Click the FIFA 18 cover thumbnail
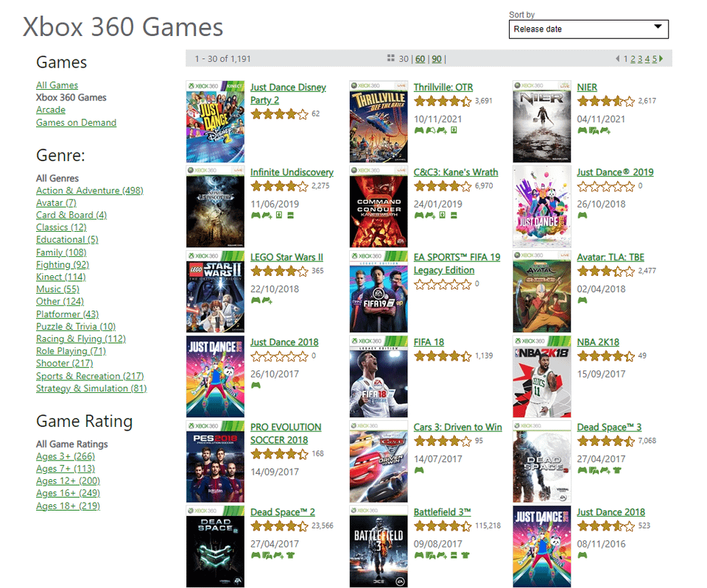Screen dimensions: 707x588 (x=378, y=377)
